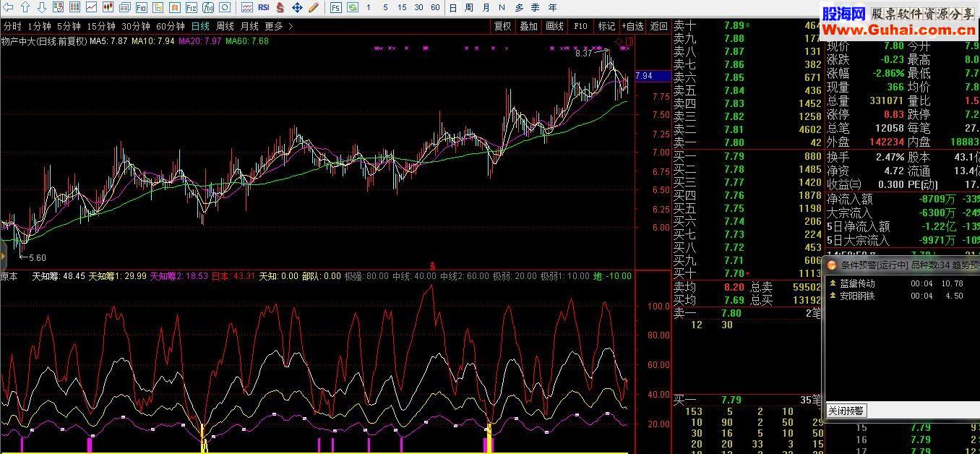980x454 pixels.
Task: Switch to the 月线 tab
Action: (x=249, y=26)
